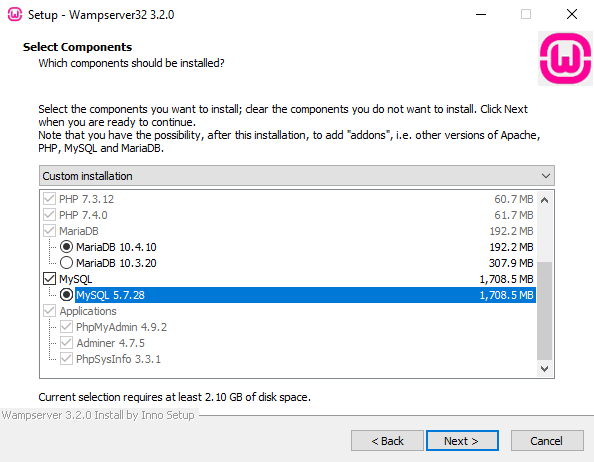Select the MariaDB 10.3.20 radio button
This screenshot has height=462, width=594.
click(66, 262)
